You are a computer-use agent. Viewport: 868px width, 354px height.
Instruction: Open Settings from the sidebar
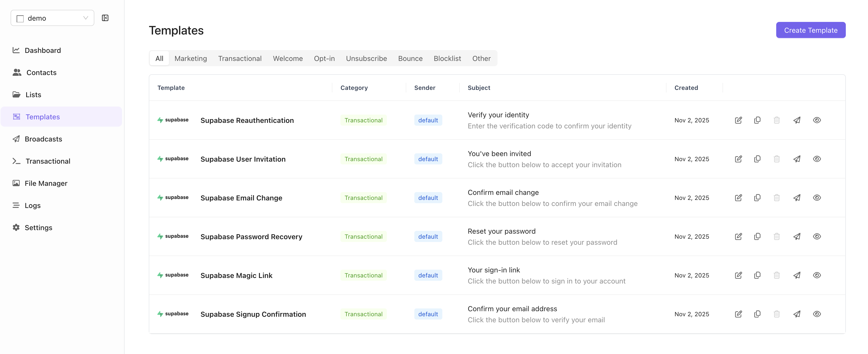coord(38,227)
